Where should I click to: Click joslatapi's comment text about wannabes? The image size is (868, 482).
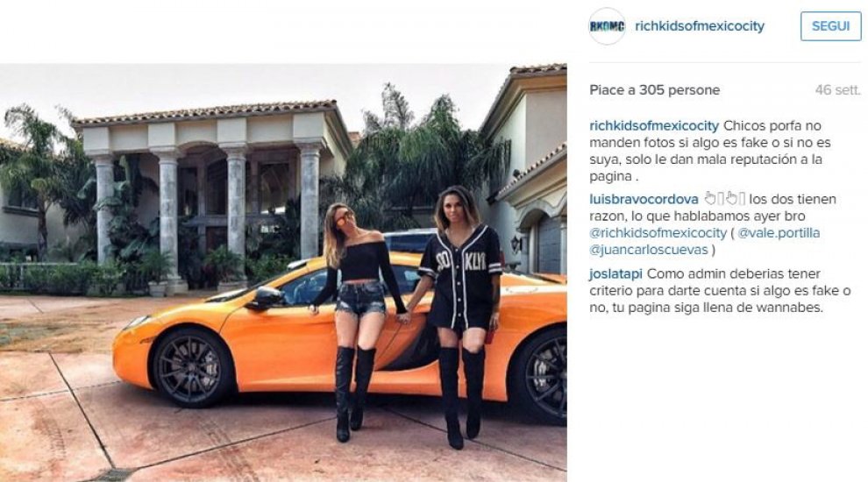pyautogui.click(x=720, y=291)
